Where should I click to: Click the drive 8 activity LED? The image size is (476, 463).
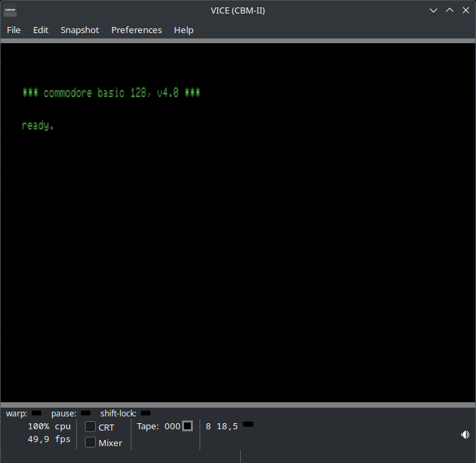[248, 425]
